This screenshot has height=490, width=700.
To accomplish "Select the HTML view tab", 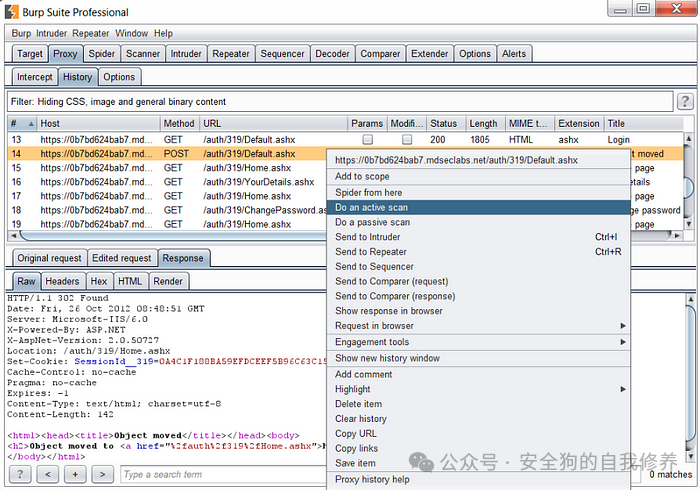I will pos(130,282).
